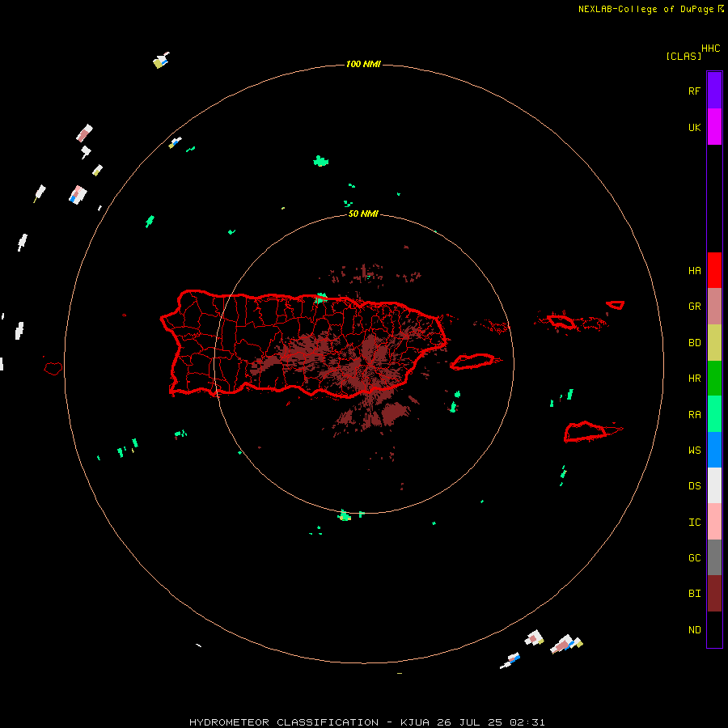Click the '50 NMI' range ring label

(363, 214)
